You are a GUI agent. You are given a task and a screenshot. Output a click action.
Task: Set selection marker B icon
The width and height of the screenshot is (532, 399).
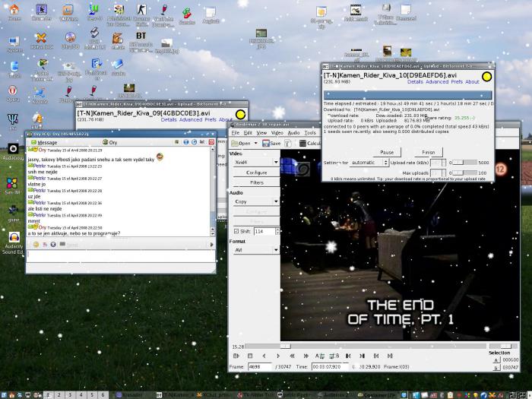point(334,356)
